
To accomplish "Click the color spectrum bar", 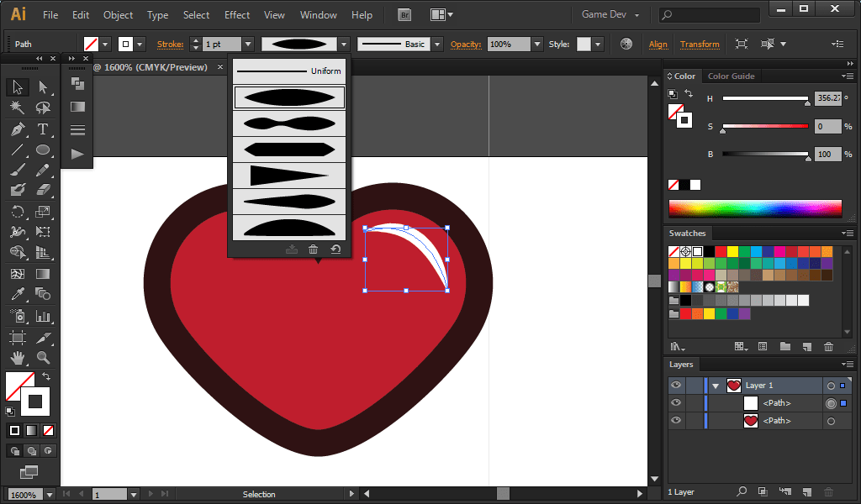I will click(x=754, y=208).
